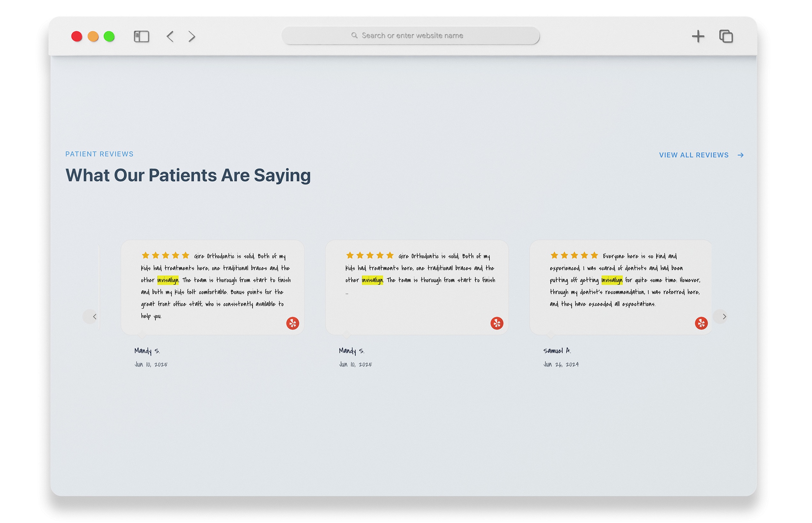Screen dimensions: 812x523
Task: Click Yelp icon on Samuel A. review
Action: pyautogui.click(x=701, y=323)
